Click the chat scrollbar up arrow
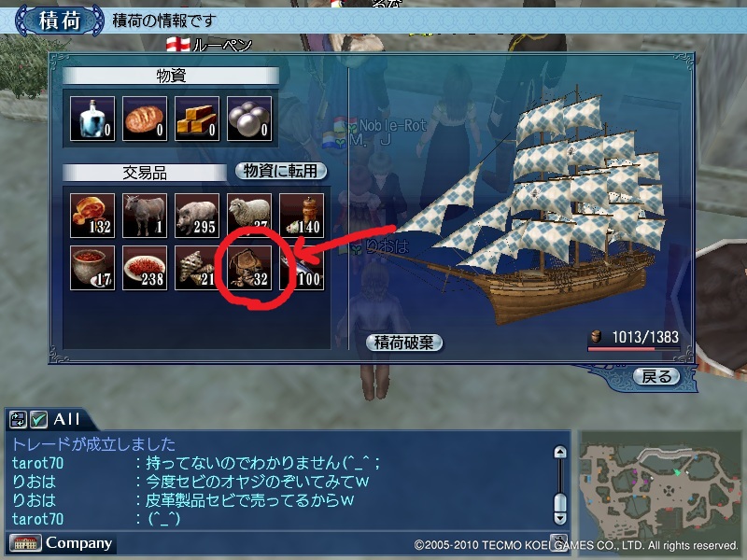The image size is (747, 560). point(560,452)
